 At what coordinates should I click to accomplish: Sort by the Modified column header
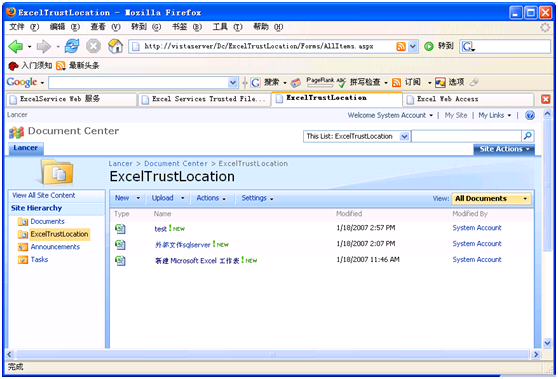(x=349, y=214)
